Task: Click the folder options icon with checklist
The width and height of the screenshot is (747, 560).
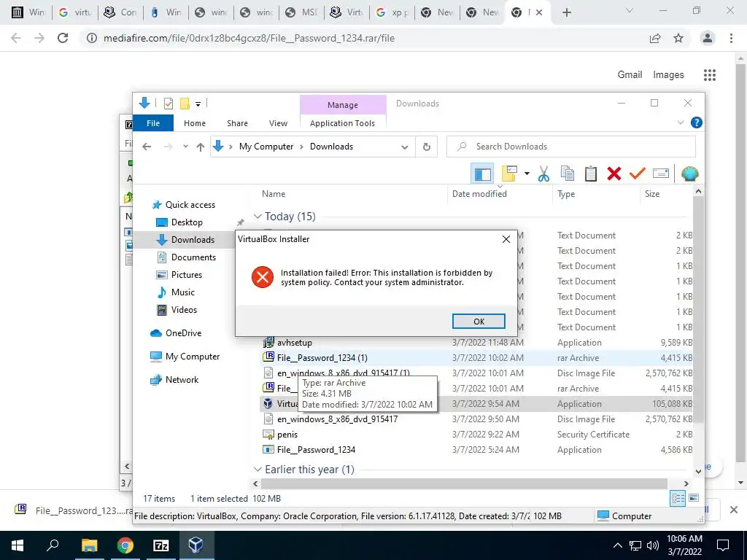Action: (x=508, y=174)
